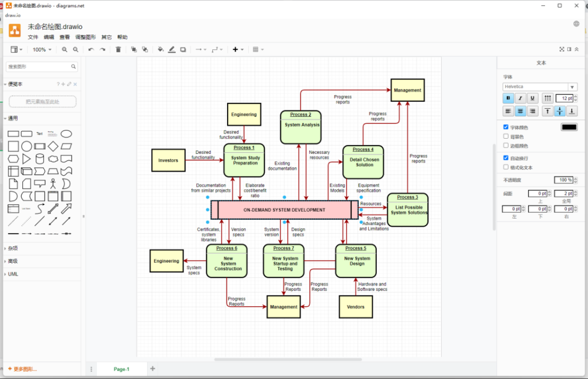Select the fill color bucket icon
588x379 pixels.
161,49
